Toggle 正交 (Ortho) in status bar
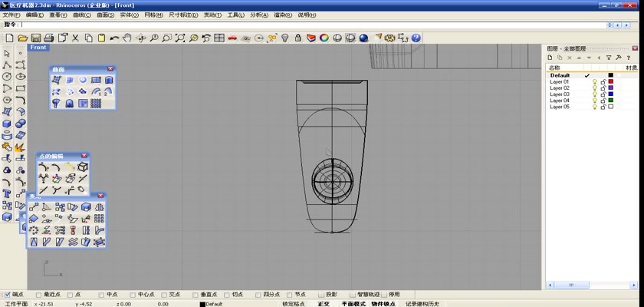Image resolution: width=644 pixels, height=307 pixels. (x=324, y=304)
